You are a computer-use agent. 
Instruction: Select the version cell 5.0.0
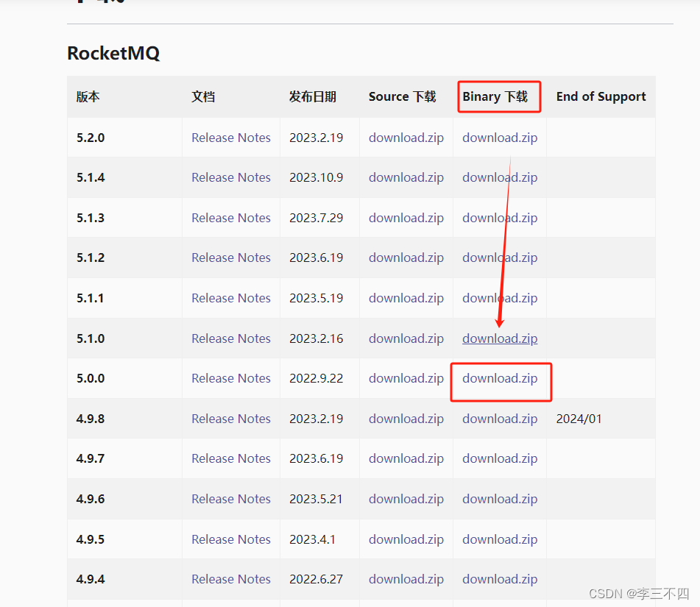pyautogui.click(x=91, y=378)
